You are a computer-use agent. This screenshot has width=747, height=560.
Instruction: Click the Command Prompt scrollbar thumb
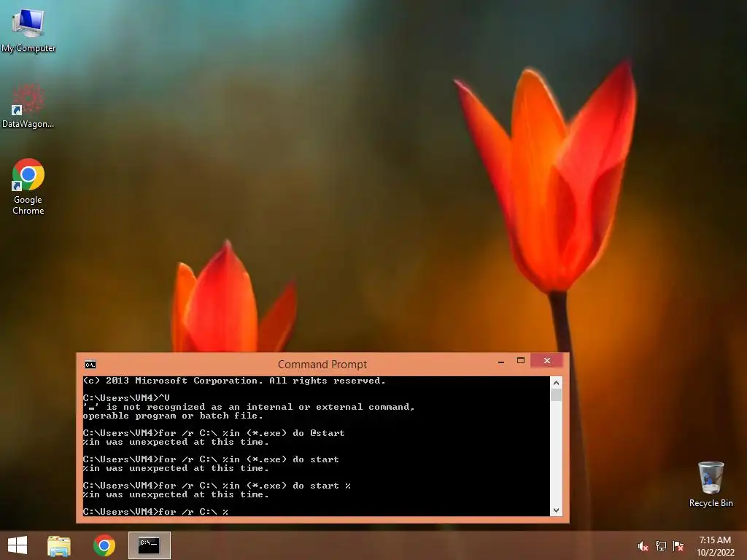point(556,394)
